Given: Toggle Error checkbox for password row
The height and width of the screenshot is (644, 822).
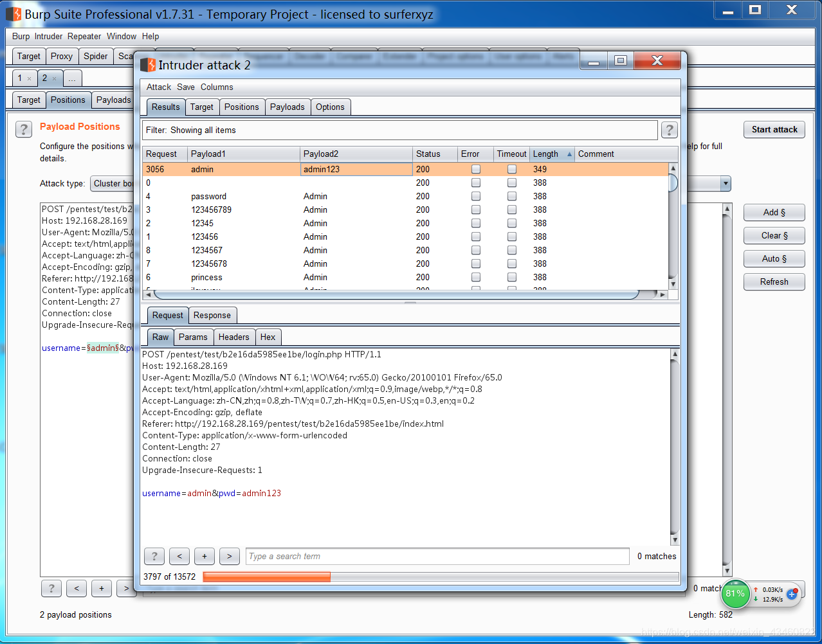Looking at the screenshot, I should pyautogui.click(x=476, y=196).
